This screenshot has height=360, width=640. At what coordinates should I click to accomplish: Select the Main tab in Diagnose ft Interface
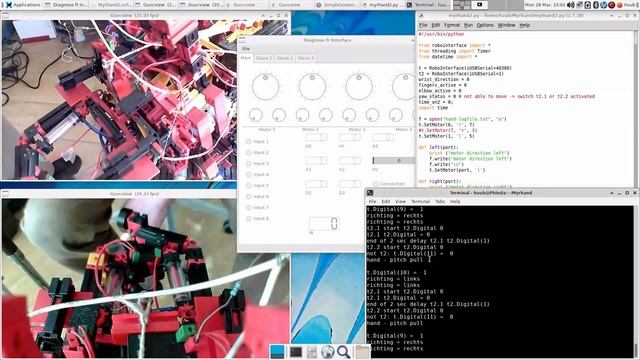(246, 58)
